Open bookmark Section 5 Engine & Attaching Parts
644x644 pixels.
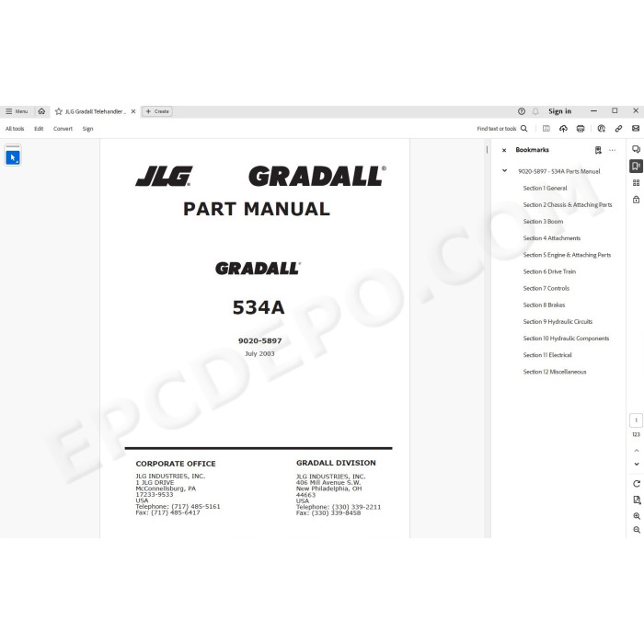[x=567, y=255]
